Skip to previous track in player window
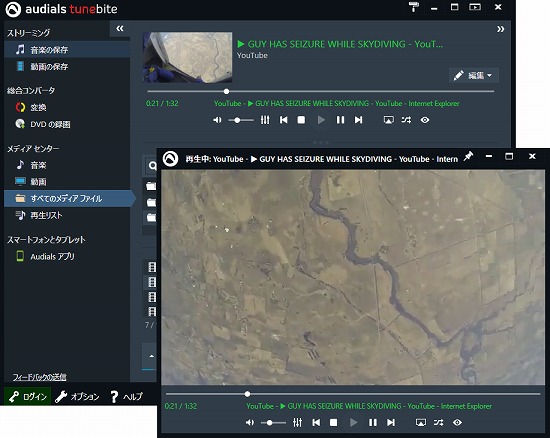 pyautogui.click(x=316, y=423)
